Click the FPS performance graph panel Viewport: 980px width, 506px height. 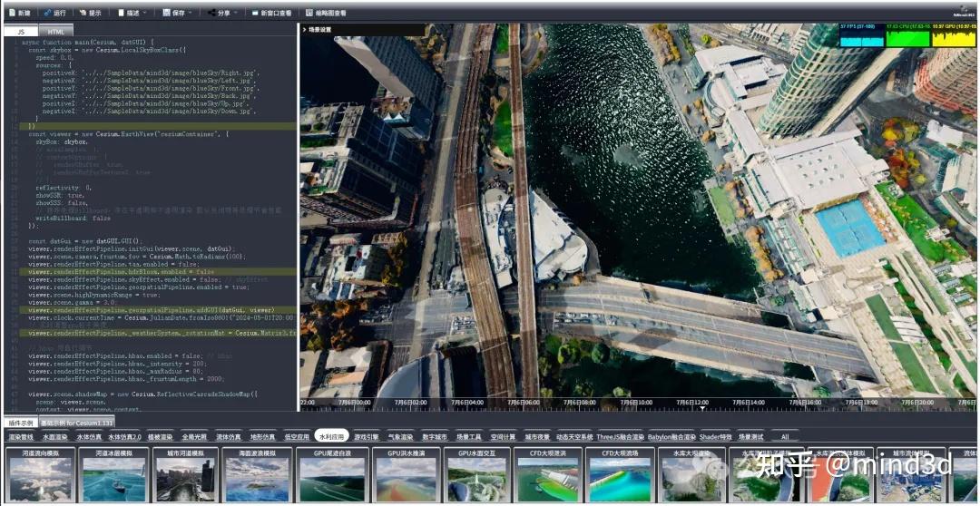860,36
